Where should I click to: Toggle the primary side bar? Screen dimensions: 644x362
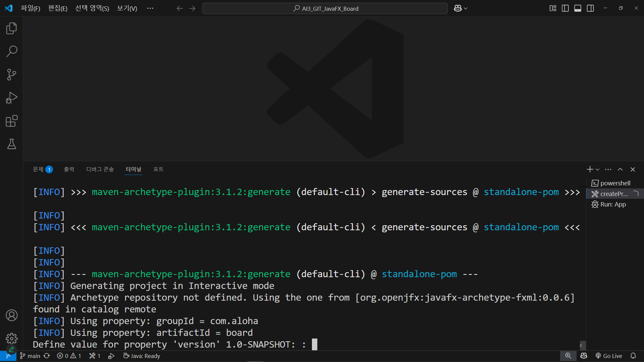coord(565,8)
